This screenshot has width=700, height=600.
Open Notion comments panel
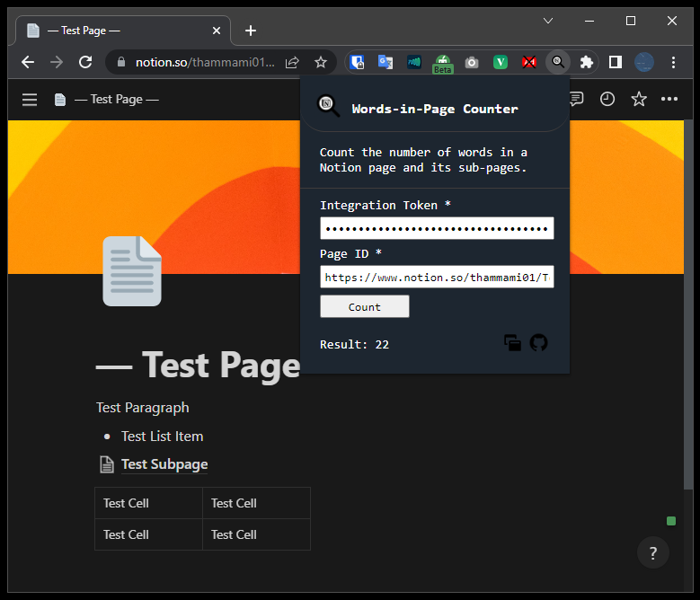[576, 99]
